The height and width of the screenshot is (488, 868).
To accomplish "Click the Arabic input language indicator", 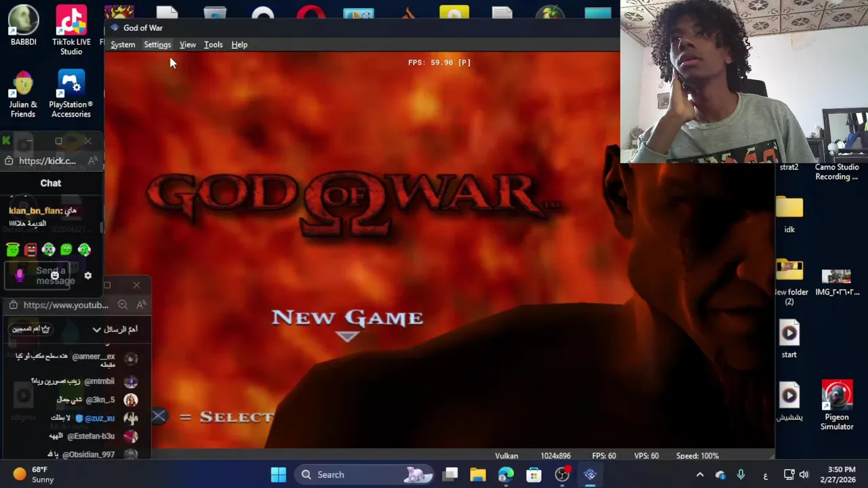I will [x=766, y=476].
